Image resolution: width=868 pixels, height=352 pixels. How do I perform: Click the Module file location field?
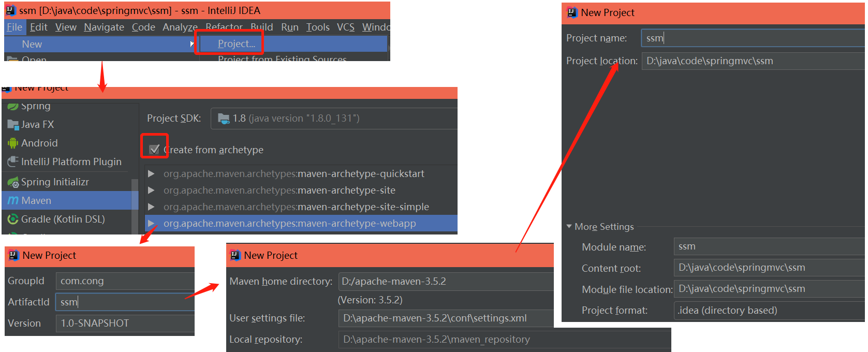(769, 289)
